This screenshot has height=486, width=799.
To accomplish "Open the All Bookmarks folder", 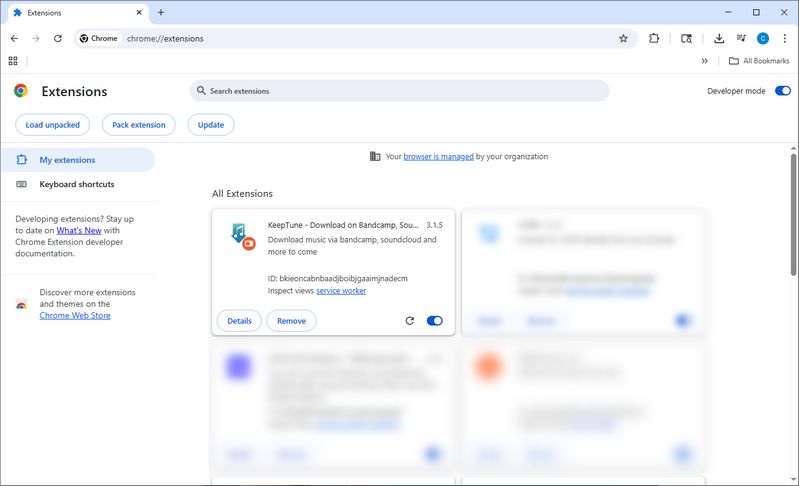I will click(760, 61).
